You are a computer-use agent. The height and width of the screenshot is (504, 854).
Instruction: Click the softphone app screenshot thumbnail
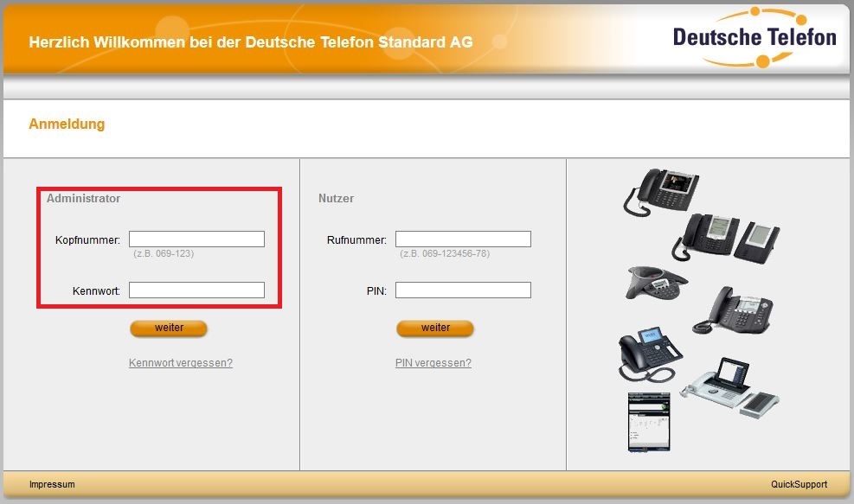[648, 421]
